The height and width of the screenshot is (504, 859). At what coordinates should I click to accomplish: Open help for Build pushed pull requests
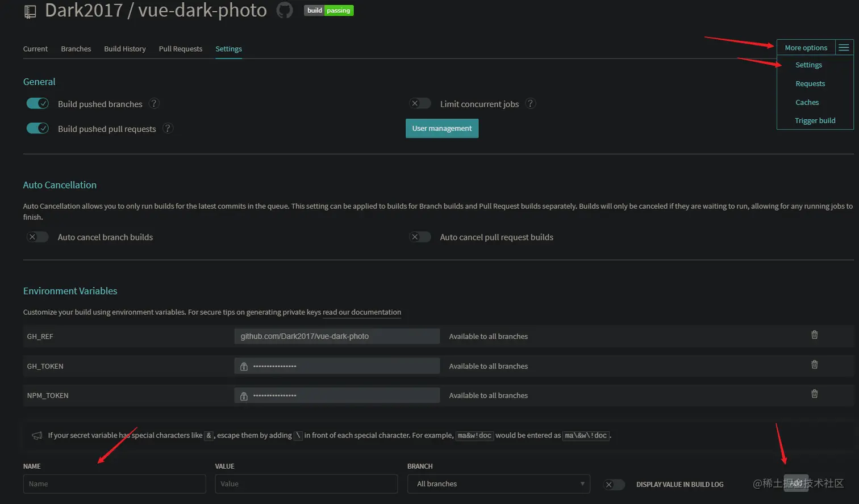[x=168, y=128]
